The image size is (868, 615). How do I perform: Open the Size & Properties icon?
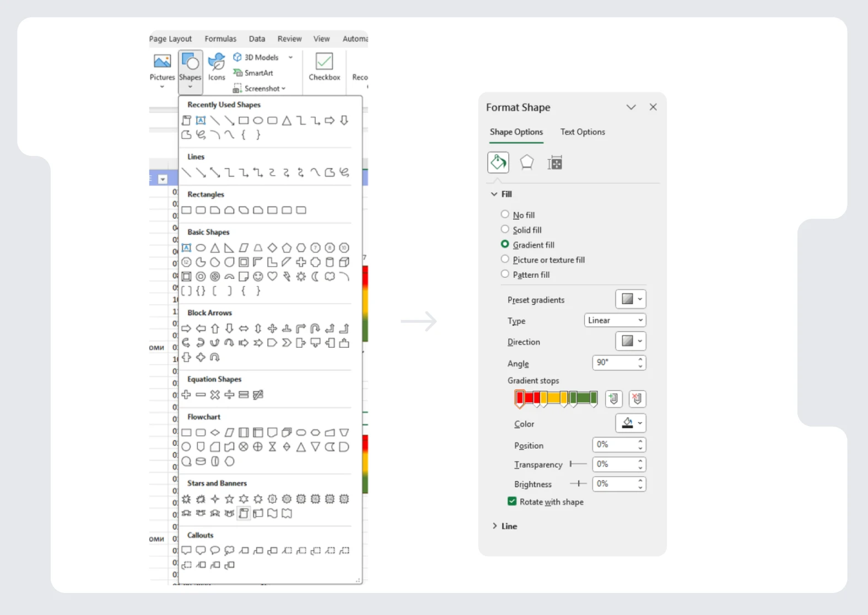[x=555, y=163]
